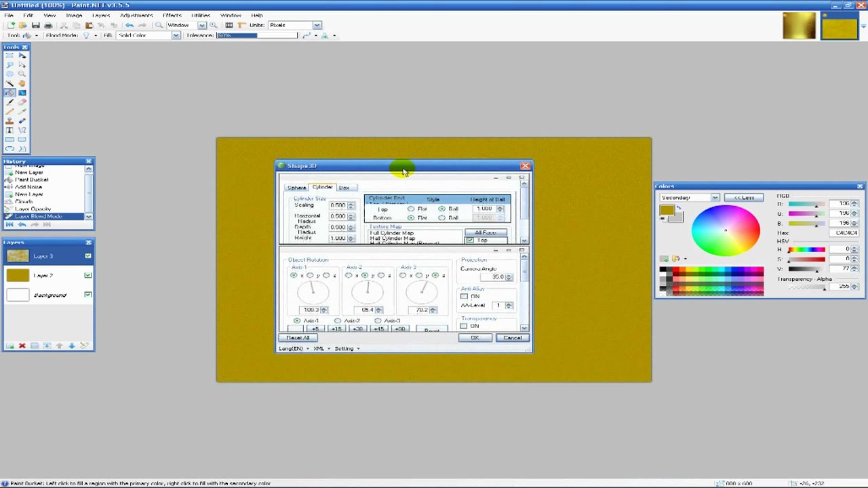Open the Tool chooser dropdown arrow
Image resolution: width=868 pixels, height=488 pixels.
coord(36,35)
